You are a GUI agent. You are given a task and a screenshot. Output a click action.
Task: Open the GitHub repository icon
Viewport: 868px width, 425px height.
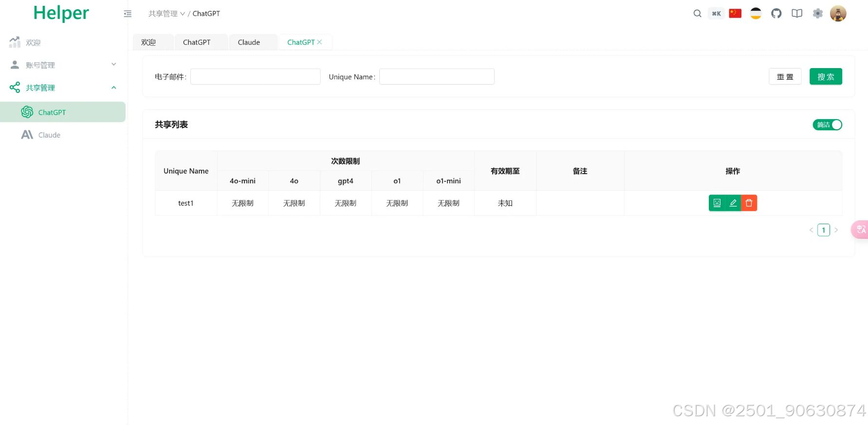coord(776,14)
